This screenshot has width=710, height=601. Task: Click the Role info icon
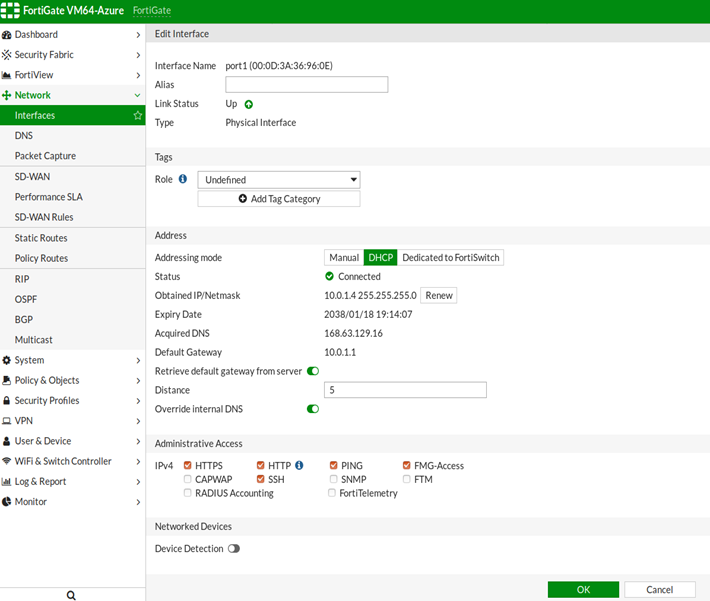pos(183,179)
